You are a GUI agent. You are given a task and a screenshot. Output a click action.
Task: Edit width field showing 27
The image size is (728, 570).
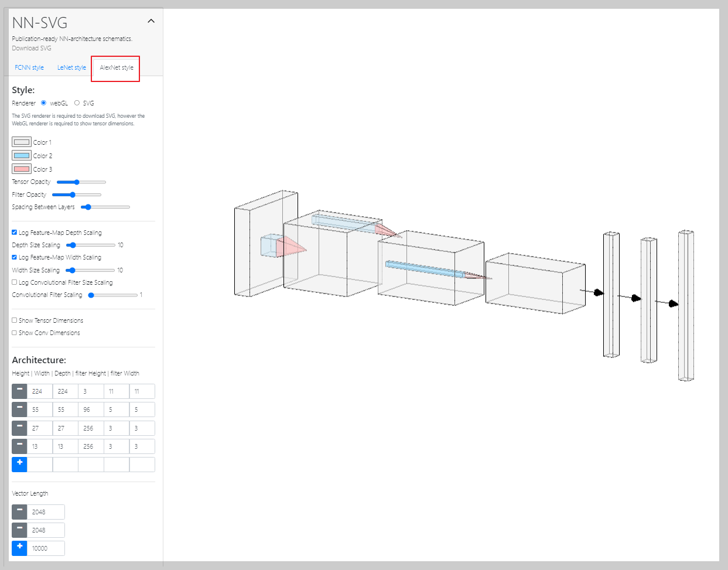[x=66, y=428]
